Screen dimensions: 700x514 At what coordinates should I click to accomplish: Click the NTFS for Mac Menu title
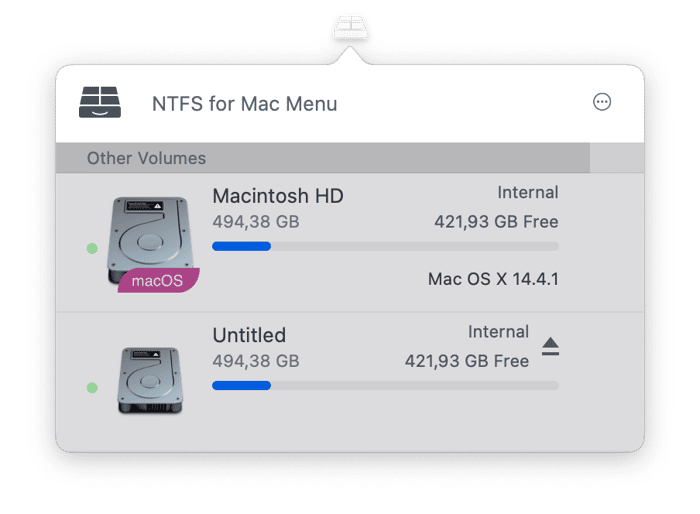point(244,104)
